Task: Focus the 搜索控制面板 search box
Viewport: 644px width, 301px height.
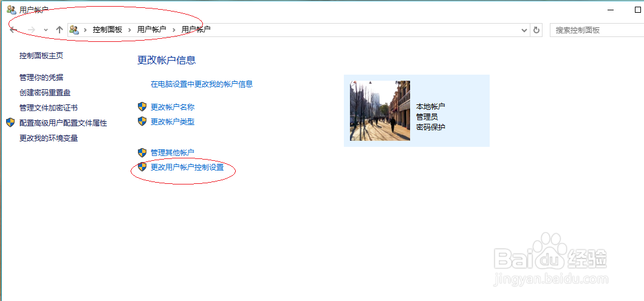Action: (597, 30)
